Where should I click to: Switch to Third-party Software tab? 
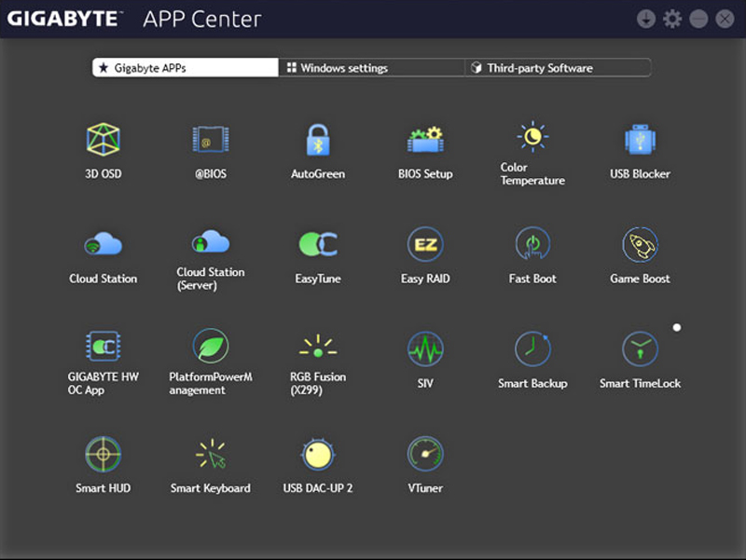pyautogui.click(x=558, y=68)
